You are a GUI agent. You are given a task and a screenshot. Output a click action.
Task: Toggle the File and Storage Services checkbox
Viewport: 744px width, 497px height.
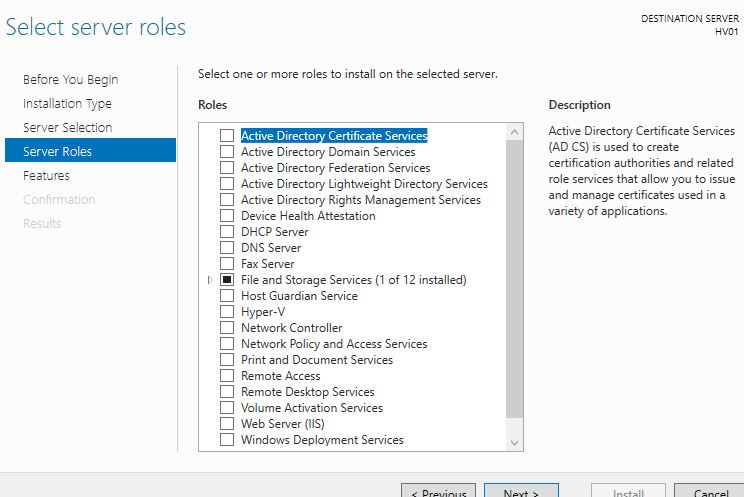pos(227,280)
